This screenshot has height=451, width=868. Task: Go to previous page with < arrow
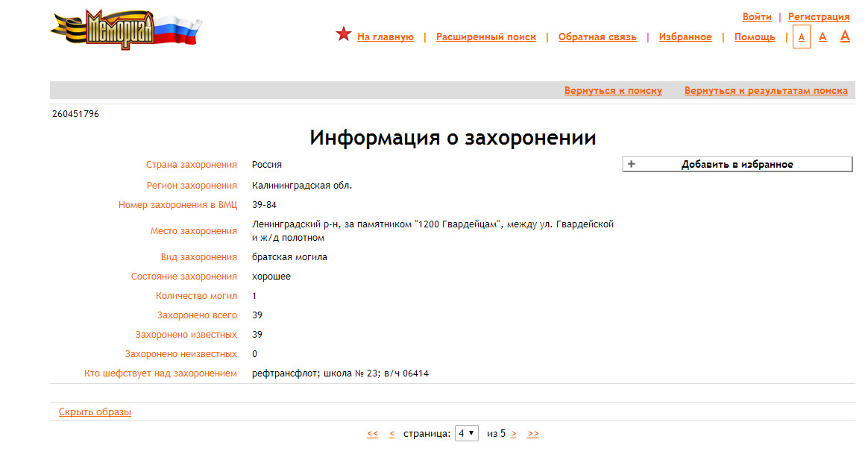(392, 434)
